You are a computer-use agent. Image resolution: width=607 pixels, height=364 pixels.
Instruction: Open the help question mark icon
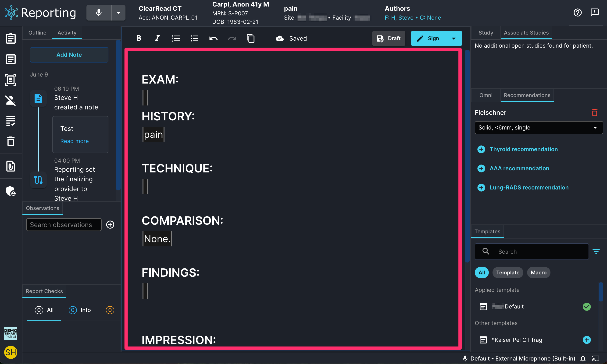point(578,13)
